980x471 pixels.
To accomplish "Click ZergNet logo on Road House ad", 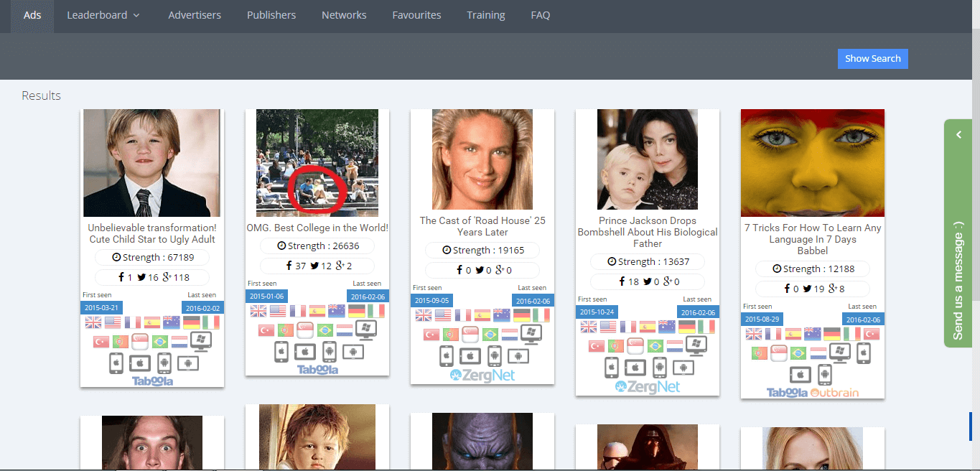I will pos(482,375).
